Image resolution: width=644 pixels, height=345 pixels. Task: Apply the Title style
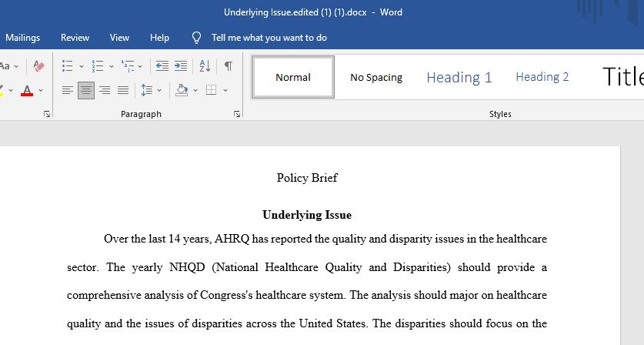click(x=622, y=77)
